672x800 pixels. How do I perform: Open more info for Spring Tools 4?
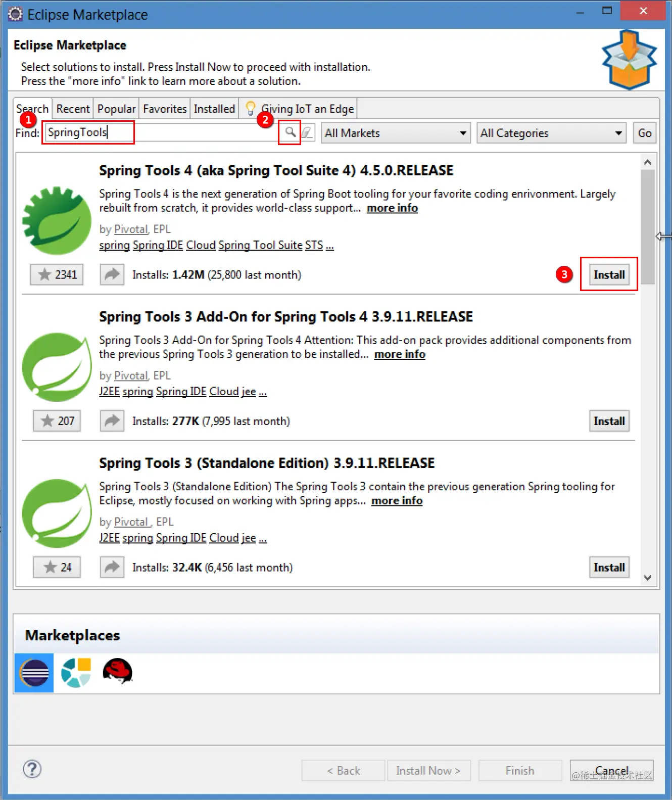tap(392, 208)
